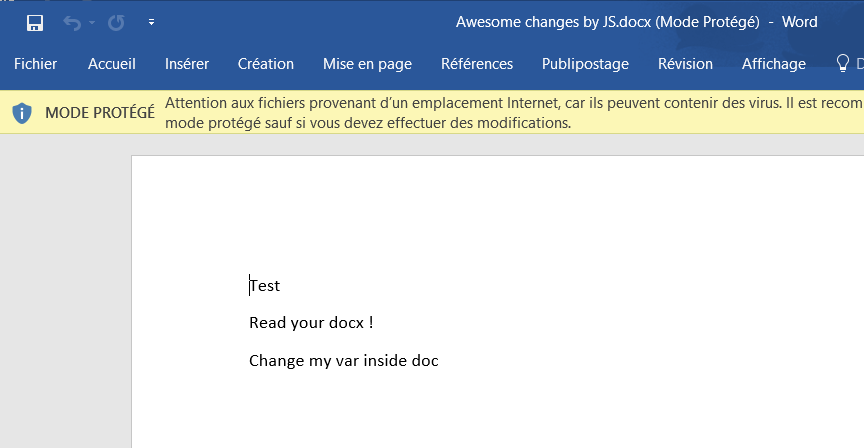Click the Save floppy disk icon
This screenshot has width=864, height=448.
pos(35,23)
